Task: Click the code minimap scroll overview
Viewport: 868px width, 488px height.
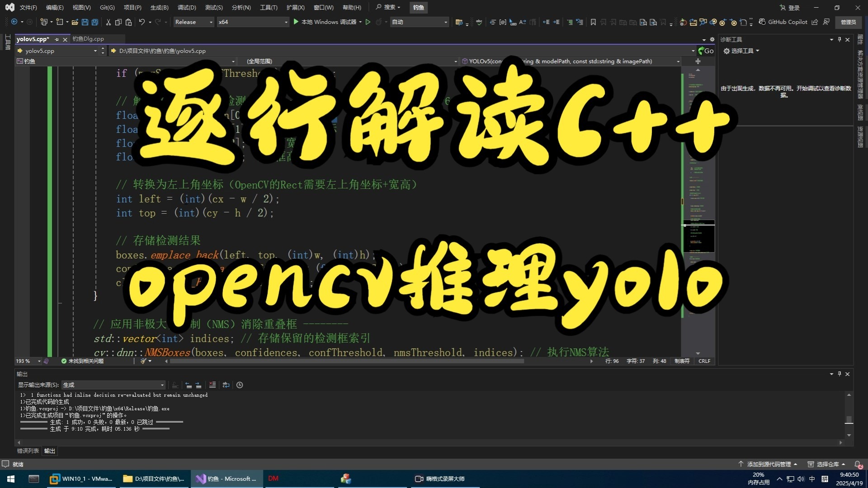Action: click(x=698, y=211)
